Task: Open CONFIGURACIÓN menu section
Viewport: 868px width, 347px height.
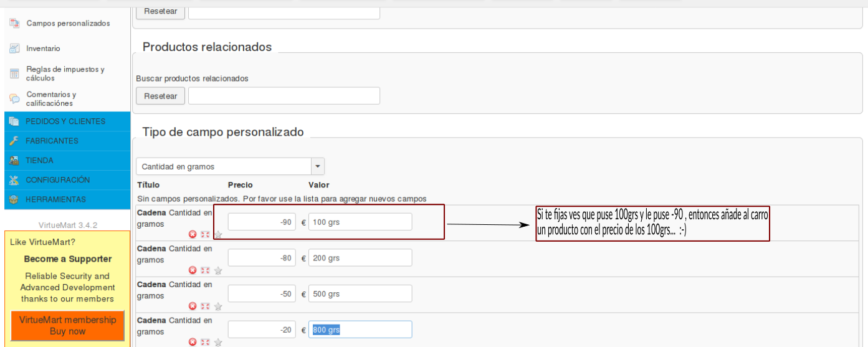Action: [67, 180]
